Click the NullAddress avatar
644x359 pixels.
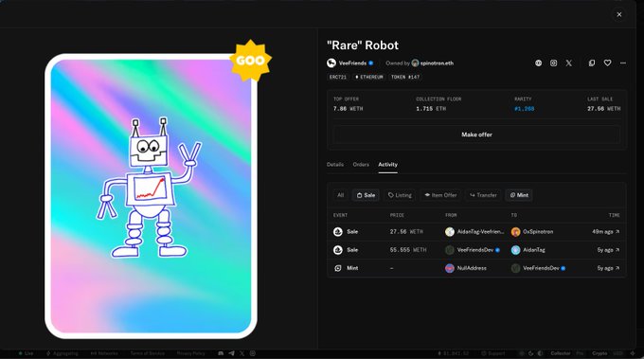point(450,268)
